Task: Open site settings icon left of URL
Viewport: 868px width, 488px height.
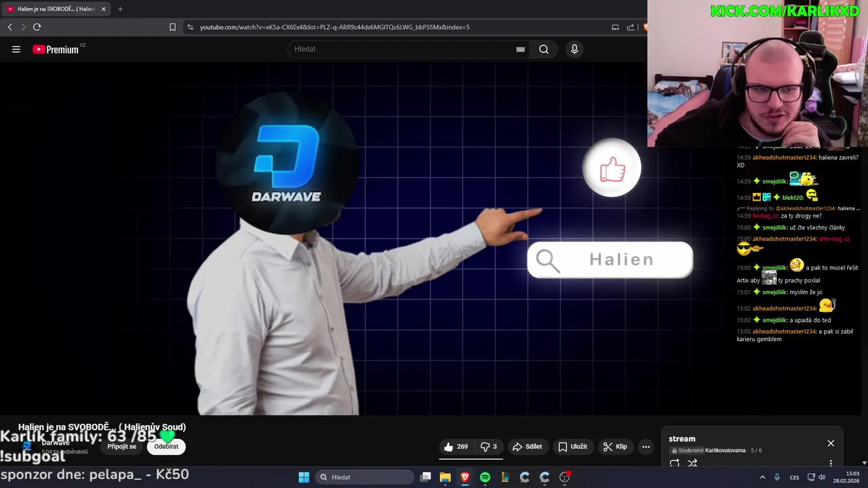Action: coord(190,27)
